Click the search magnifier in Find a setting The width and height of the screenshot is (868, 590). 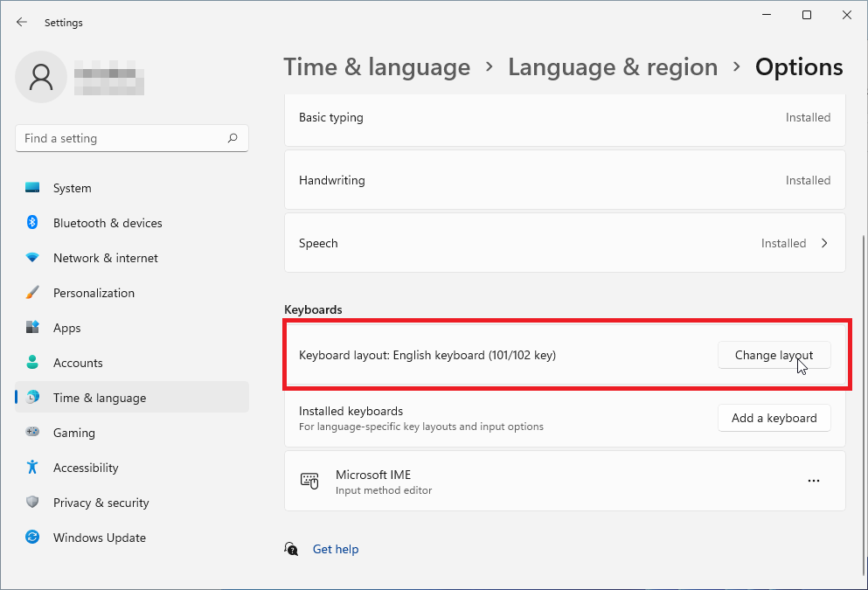pos(233,138)
